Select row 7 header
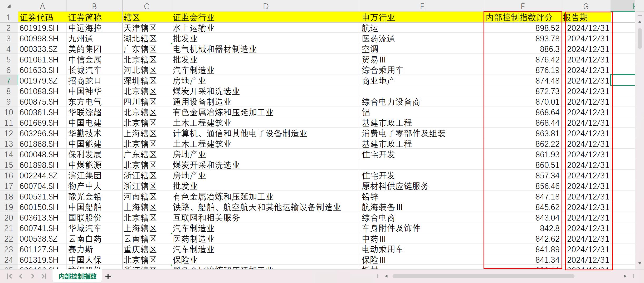This screenshot has height=283, width=644. tap(9, 81)
